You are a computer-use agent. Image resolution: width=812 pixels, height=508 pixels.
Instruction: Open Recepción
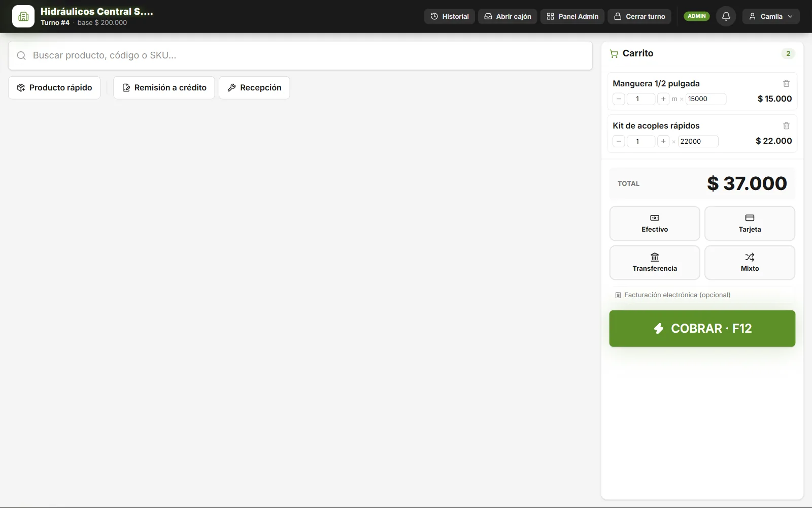[254, 88]
